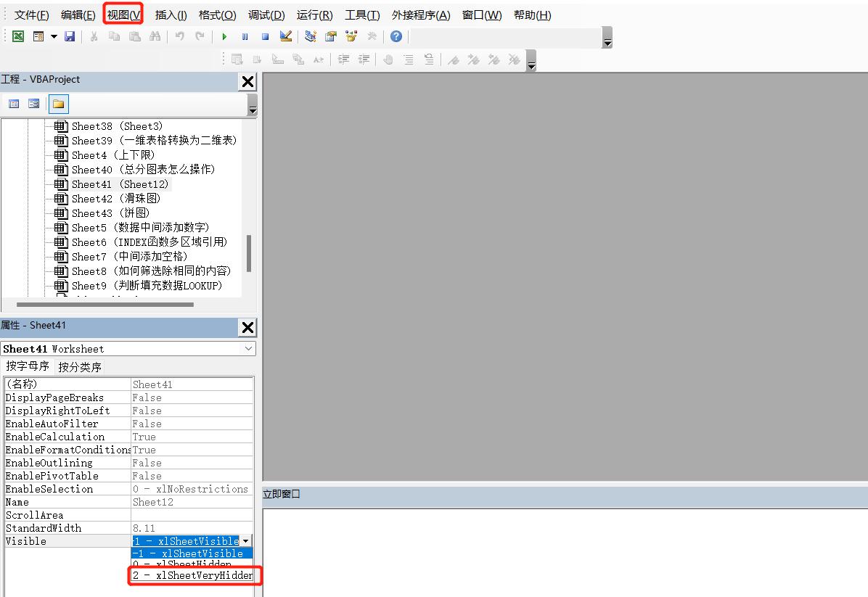Toggle Folders in project panel
Viewport: 868px width, 597px height.
click(x=58, y=104)
